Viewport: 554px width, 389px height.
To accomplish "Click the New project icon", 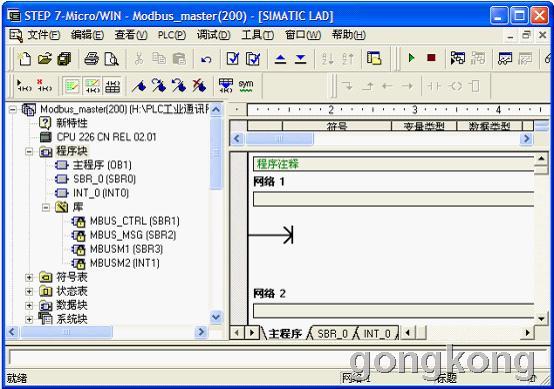I will pyautogui.click(x=24, y=59).
